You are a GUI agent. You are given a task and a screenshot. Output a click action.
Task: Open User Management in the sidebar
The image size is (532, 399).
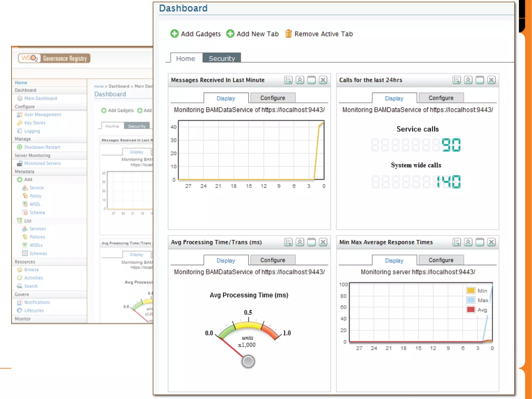(x=43, y=114)
